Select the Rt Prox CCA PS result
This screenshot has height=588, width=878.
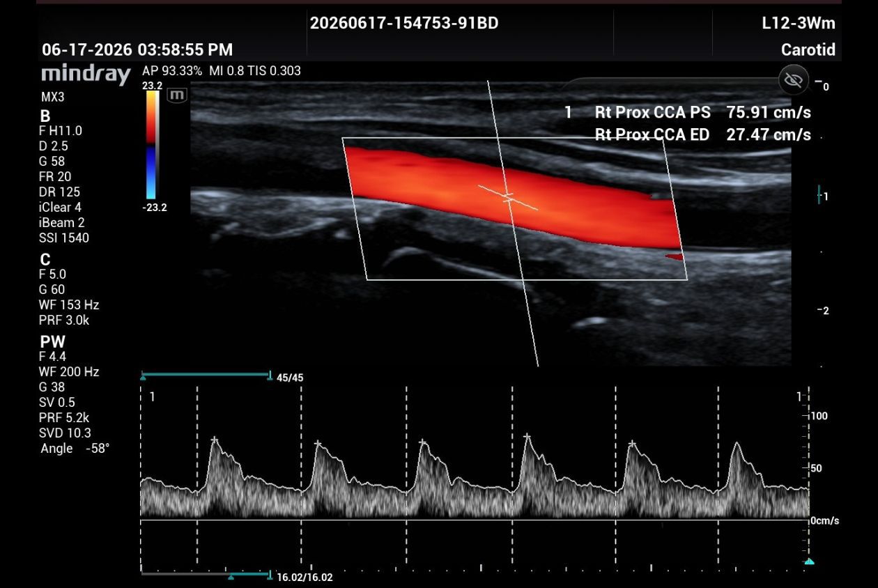[652, 112]
